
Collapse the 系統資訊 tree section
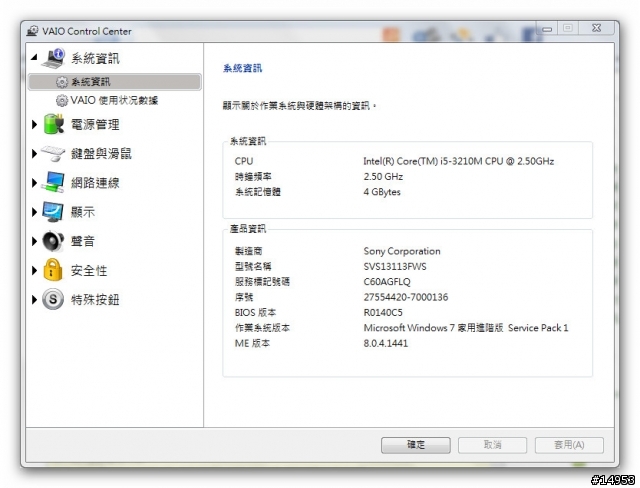point(34,58)
